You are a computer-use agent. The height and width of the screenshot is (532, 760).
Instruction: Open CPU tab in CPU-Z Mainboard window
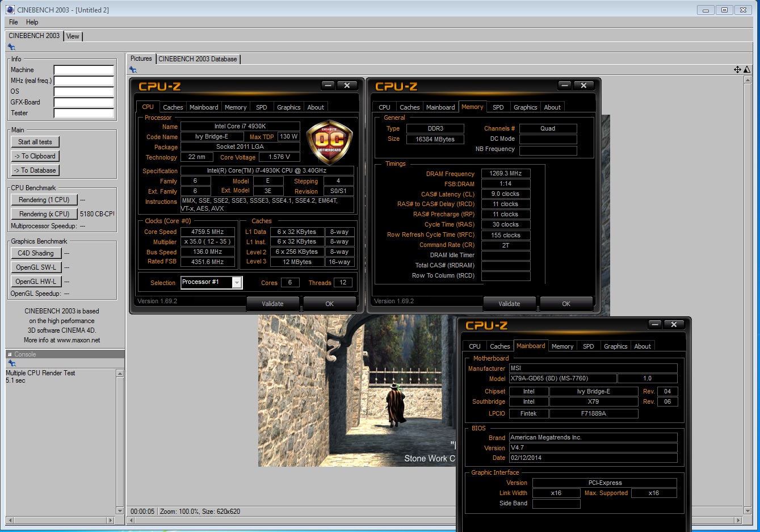(475, 346)
